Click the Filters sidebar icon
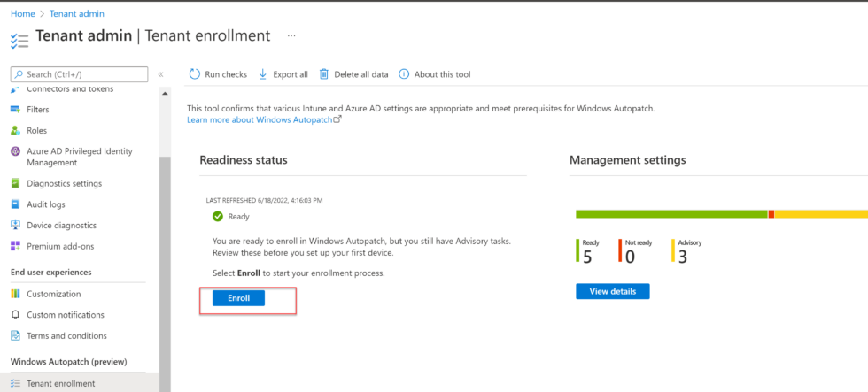This screenshot has width=868, height=392. [x=16, y=110]
